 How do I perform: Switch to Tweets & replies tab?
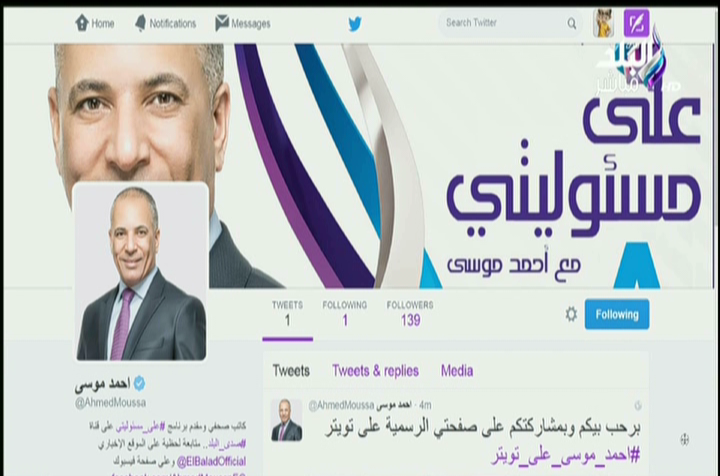(375, 371)
